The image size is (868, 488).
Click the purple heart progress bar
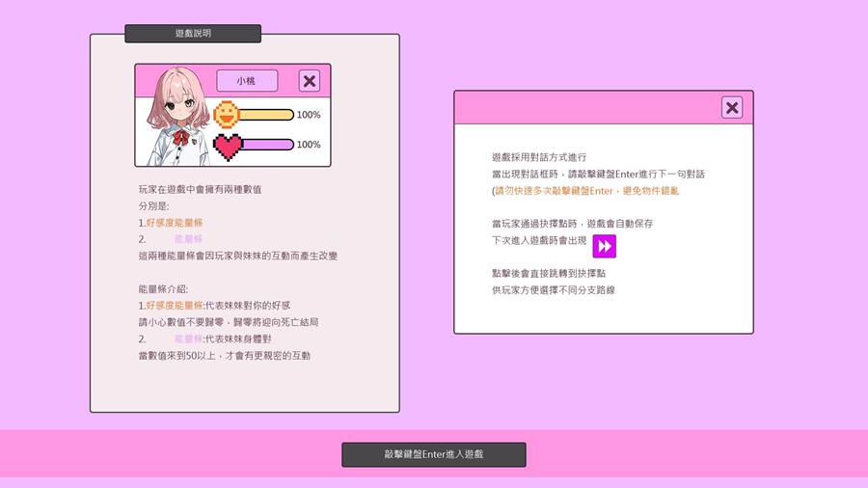pyautogui.click(x=267, y=145)
